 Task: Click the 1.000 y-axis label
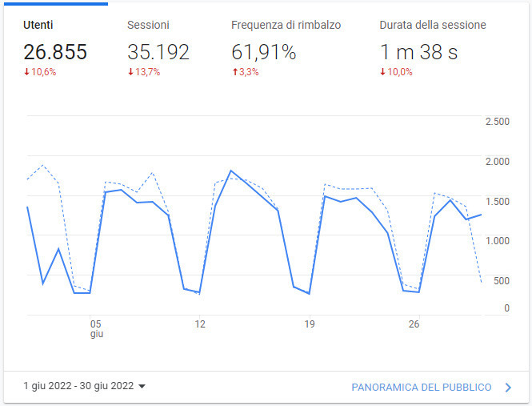498,241
